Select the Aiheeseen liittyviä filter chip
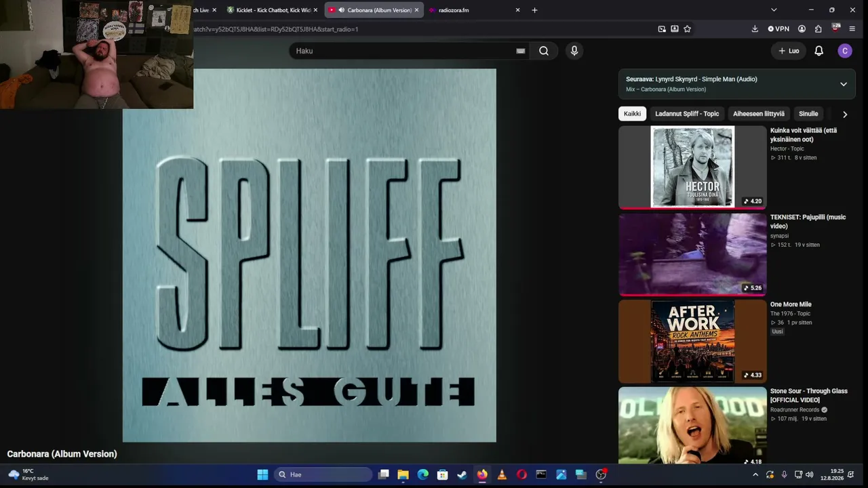 click(759, 114)
